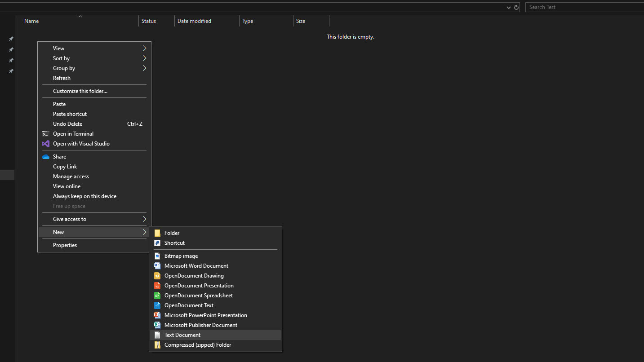This screenshot has width=644, height=362.
Task: Click the sort arrow above the Name column
Action: [x=80, y=17]
